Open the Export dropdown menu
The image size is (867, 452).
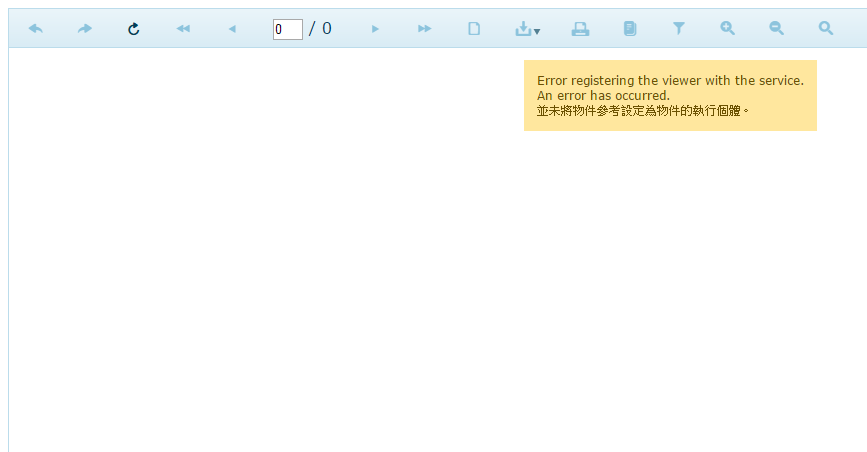coord(527,29)
